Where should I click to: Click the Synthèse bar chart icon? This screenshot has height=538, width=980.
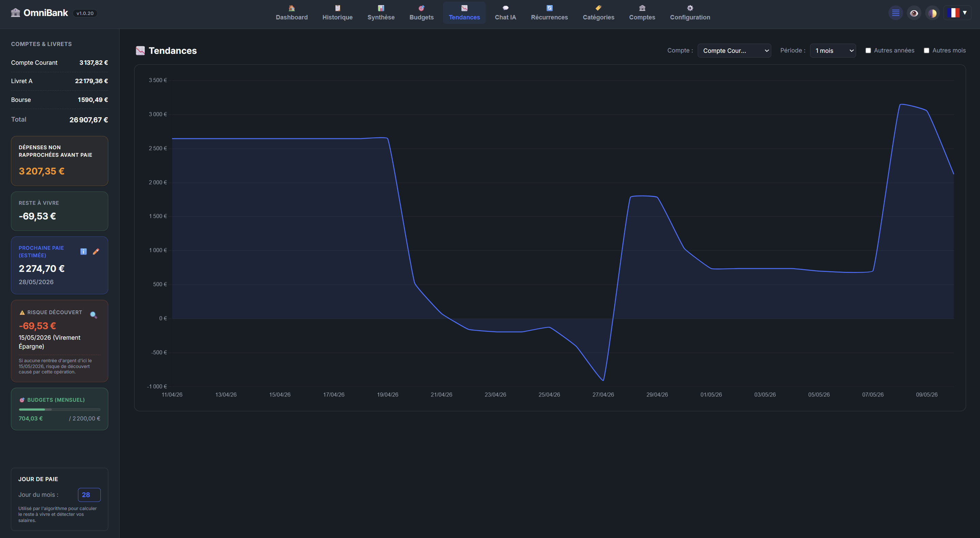[381, 8]
